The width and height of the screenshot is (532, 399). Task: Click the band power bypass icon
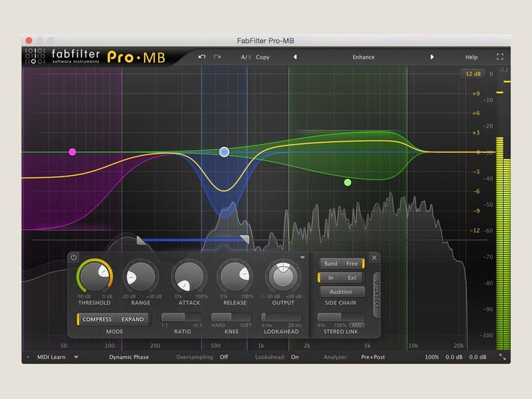pyautogui.click(x=74, y=258)
